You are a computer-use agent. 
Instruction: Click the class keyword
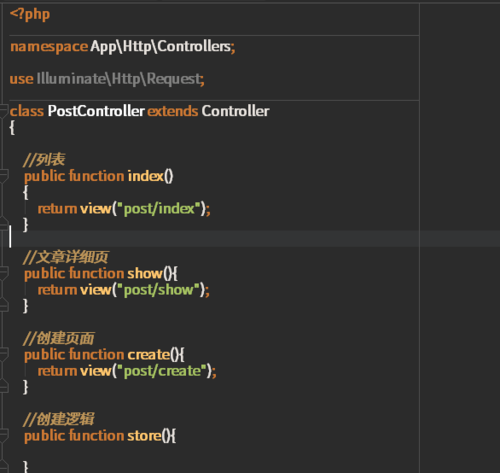(x=27, y=111)
